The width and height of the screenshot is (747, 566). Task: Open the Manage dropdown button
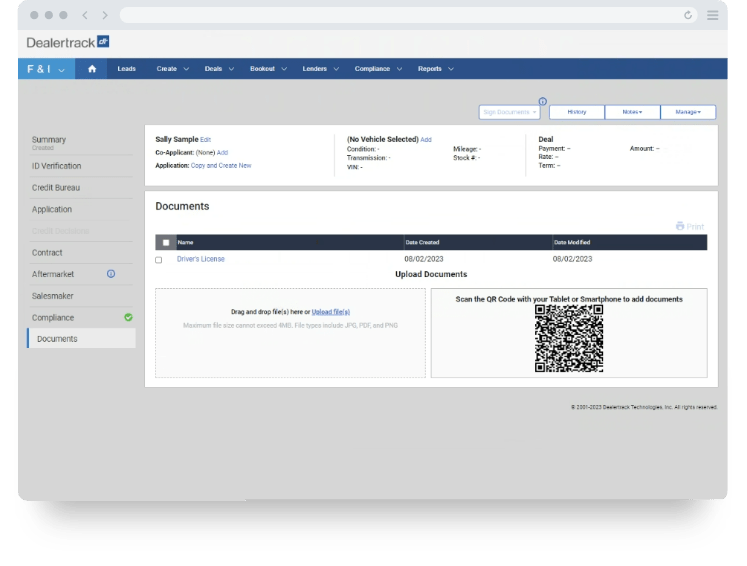688,112
